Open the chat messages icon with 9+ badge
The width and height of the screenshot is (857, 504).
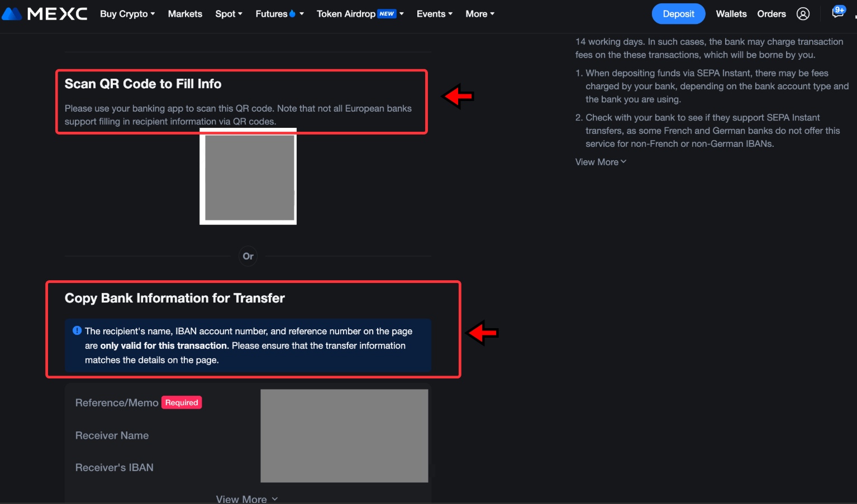pos(837,12)
